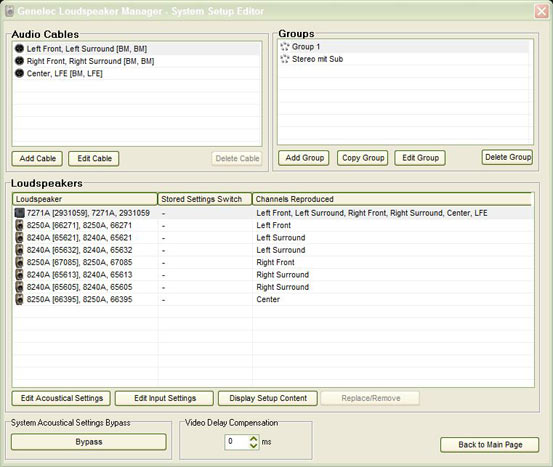Image resolution: width=553 pixels, height=467 pixels.
Task: Select row "8250A [66271], 8250A, 66271"
Action: (x=273, y=225)
